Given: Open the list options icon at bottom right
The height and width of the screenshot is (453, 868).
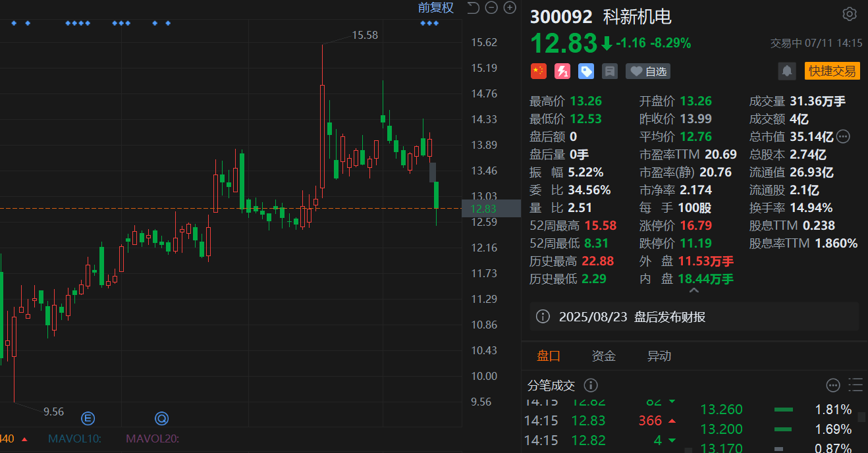Looking at the screenshot, I should [x=856, y=385].
